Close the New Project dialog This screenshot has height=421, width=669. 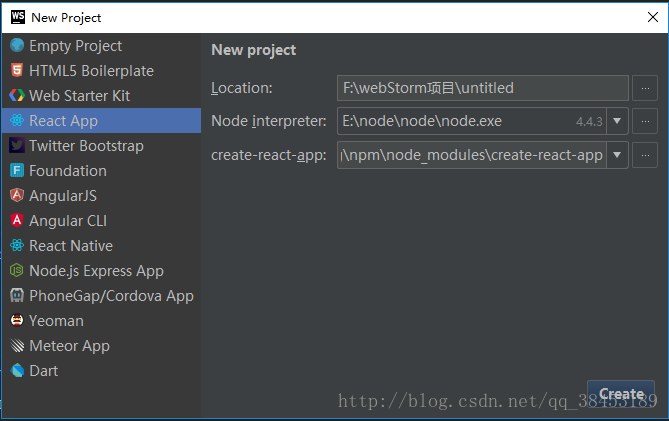(x=653, y=17)
